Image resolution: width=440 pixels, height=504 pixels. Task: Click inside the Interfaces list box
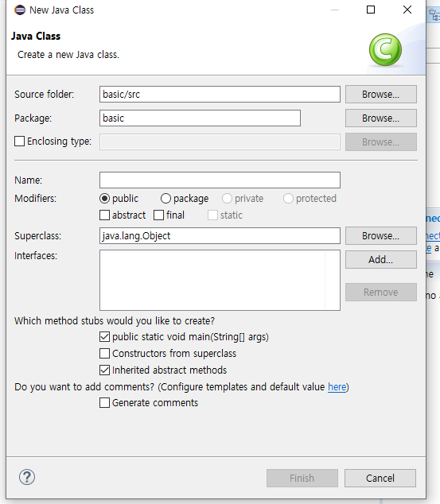220,281
